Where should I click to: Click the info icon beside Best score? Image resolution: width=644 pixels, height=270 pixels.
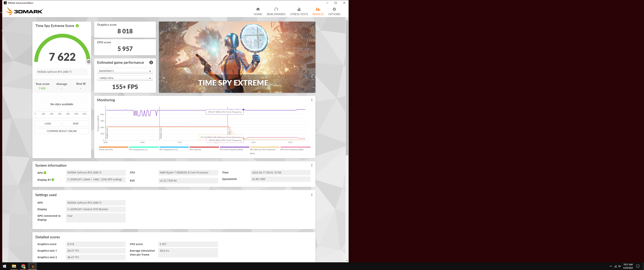click(84, 84)
